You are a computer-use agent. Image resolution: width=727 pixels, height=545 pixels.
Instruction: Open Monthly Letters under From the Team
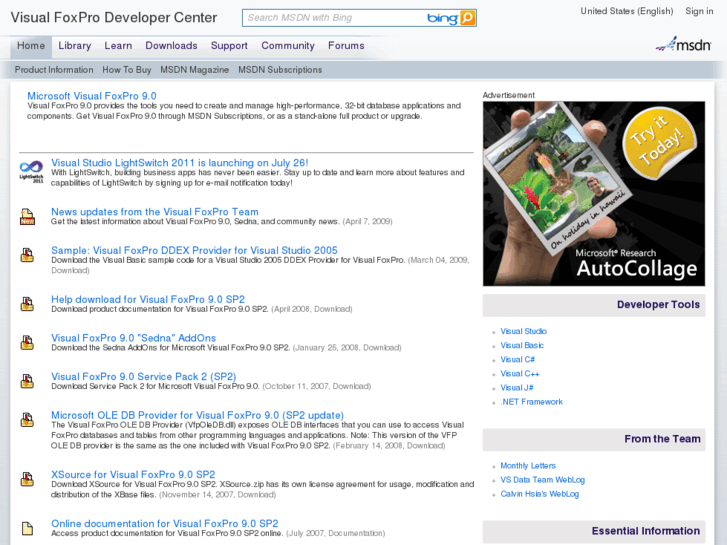528,466
